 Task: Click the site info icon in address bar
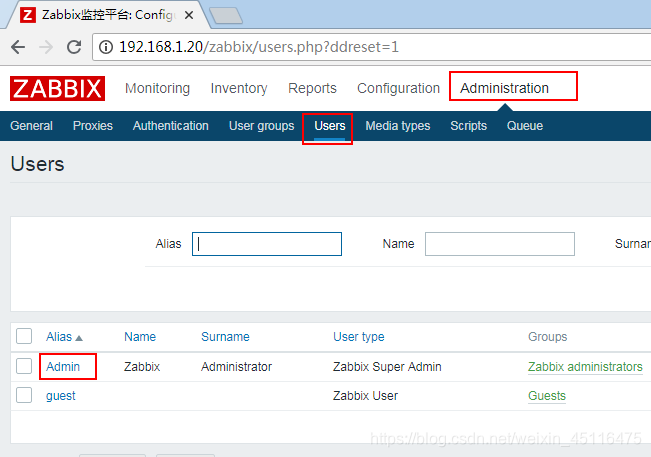(x=106, y=47)
